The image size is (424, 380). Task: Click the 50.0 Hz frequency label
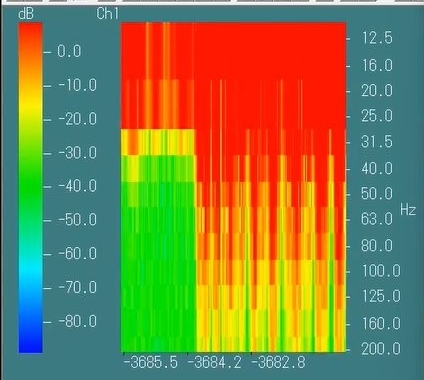coord(377,194)
